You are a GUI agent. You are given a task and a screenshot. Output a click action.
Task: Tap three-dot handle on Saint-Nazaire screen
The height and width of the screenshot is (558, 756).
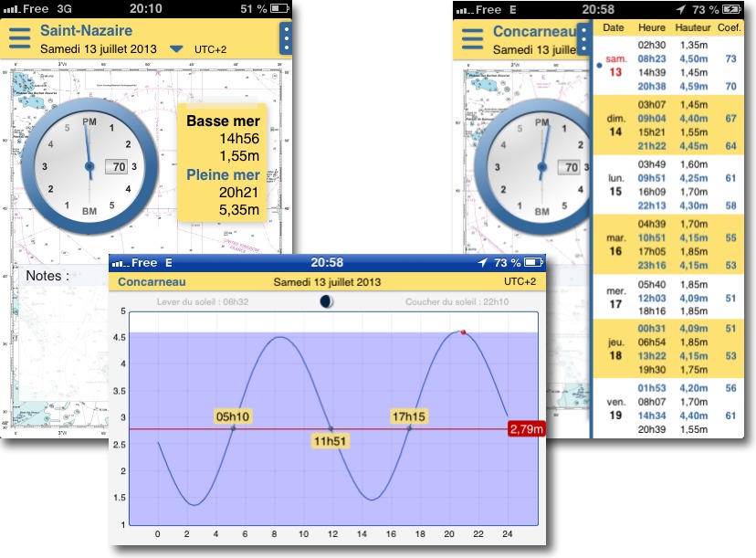click(x=286, y=39)
